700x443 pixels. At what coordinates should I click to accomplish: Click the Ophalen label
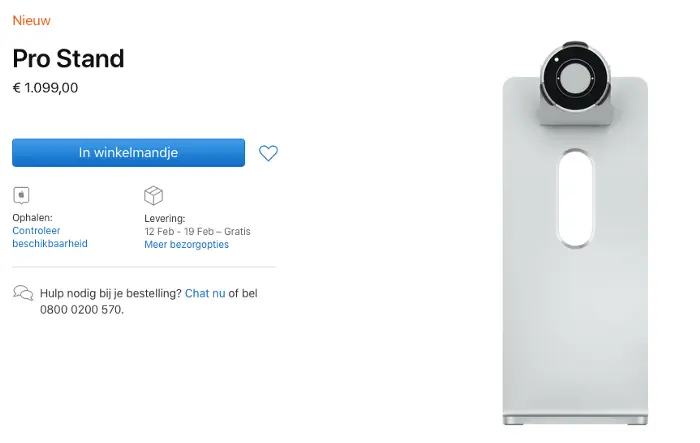[32, 218]
